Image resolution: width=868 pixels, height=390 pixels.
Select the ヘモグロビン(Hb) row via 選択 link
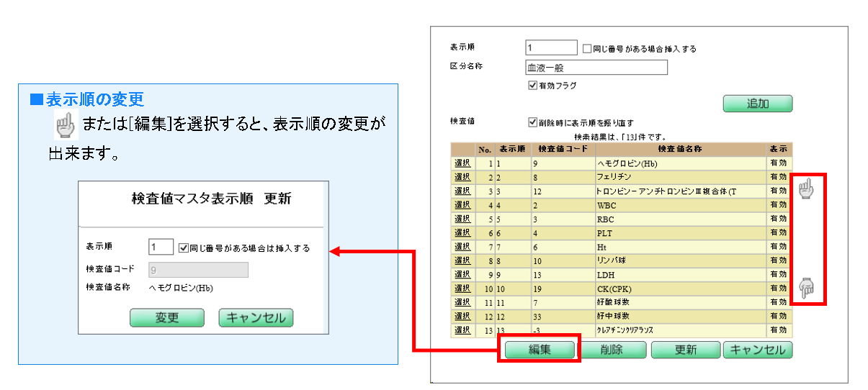pyautogui.click(x=462, y=163)
